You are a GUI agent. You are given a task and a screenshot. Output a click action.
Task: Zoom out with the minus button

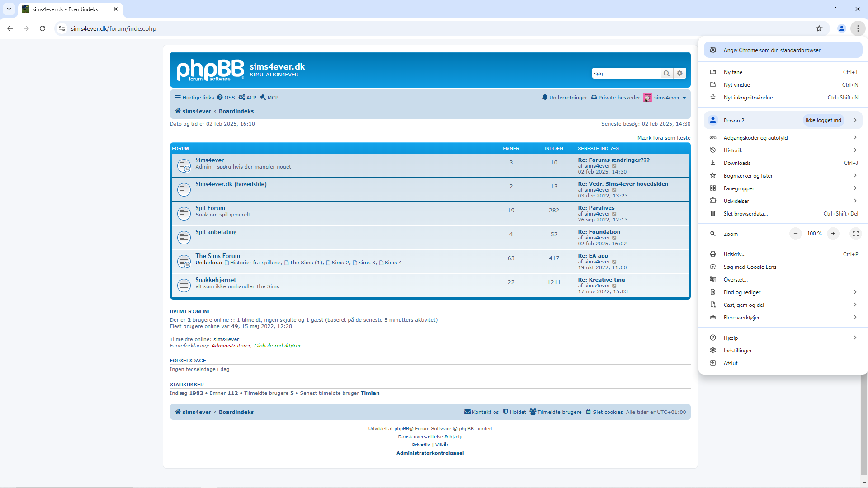tap(795, 234)
